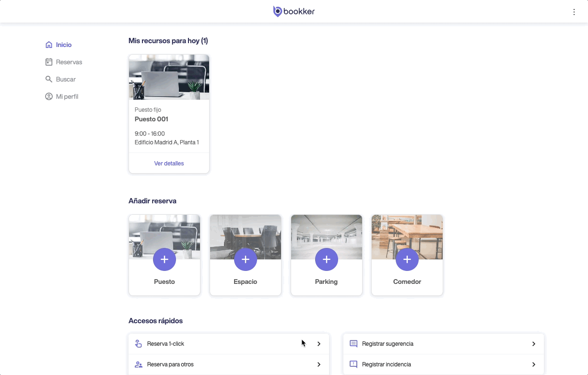Open the three-dot options menu
This screenshot has height=375, width=588.
pos(574,12)
